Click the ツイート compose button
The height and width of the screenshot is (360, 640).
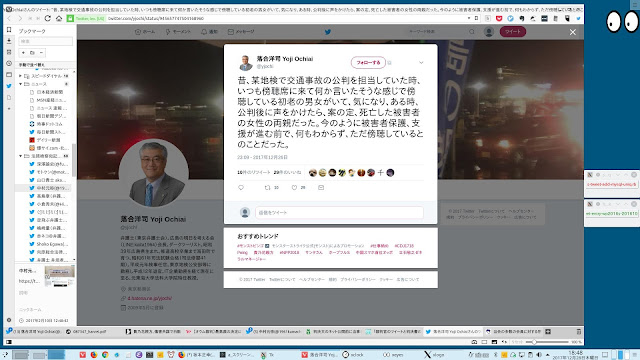tap(513, 31)
